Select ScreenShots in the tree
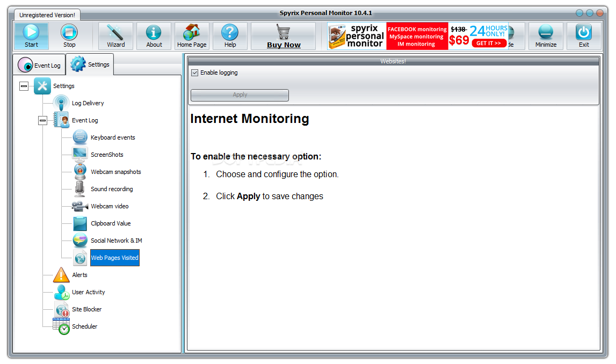 pyautogui.click(x=107, y=155)
